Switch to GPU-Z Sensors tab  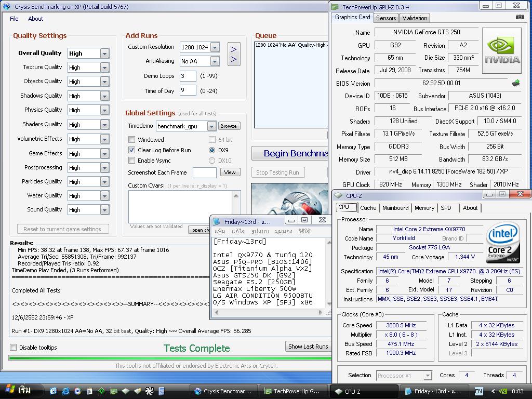pyautogui.click(x=386, y=18)
